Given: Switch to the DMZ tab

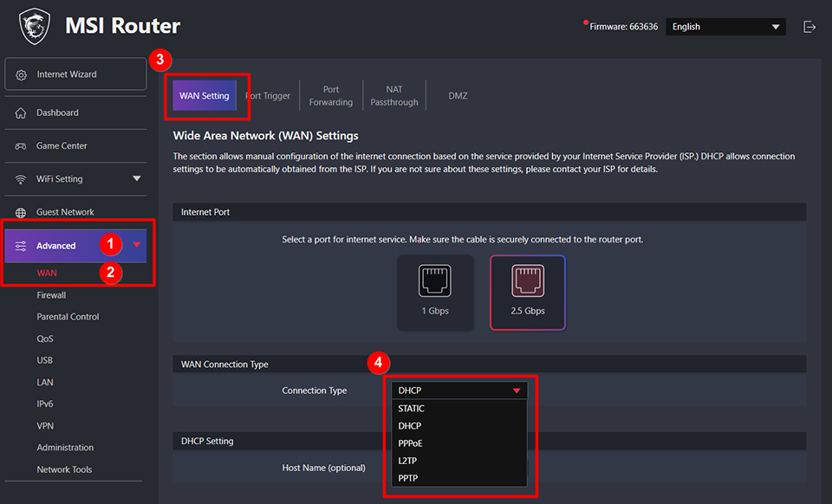Looking at the screenshot, I should point(458,96).
